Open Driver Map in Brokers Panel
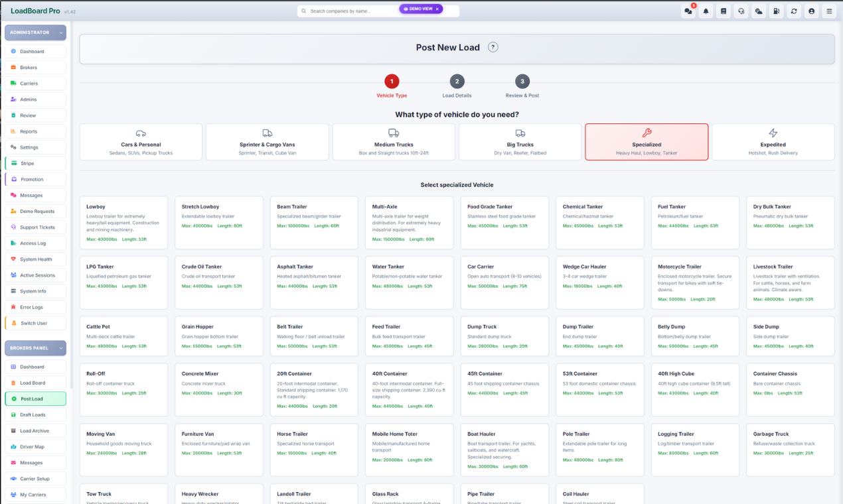This screenshot has height=504, width=843. (x=35, y=447)
